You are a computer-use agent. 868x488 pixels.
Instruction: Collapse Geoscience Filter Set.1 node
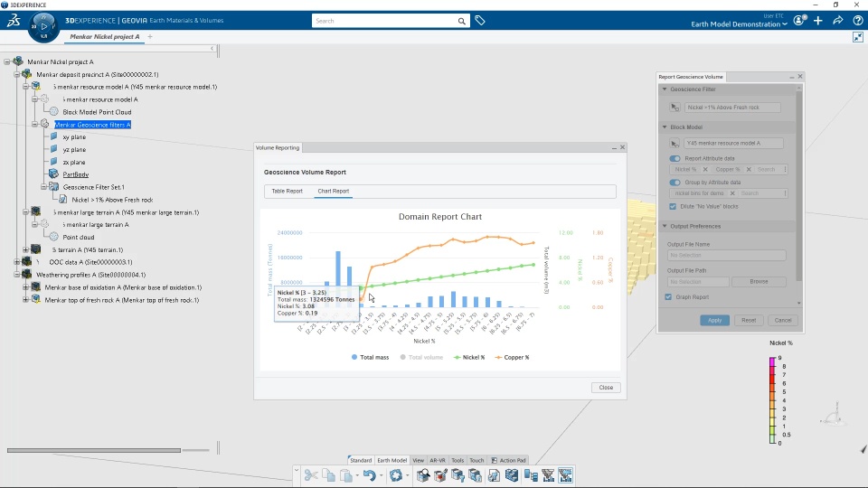point(43,187)
